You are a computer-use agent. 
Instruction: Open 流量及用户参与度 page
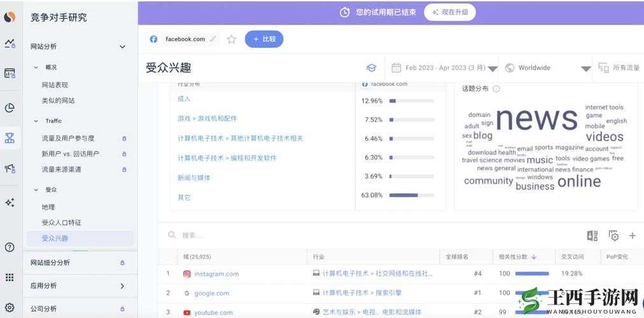point(67,138)
